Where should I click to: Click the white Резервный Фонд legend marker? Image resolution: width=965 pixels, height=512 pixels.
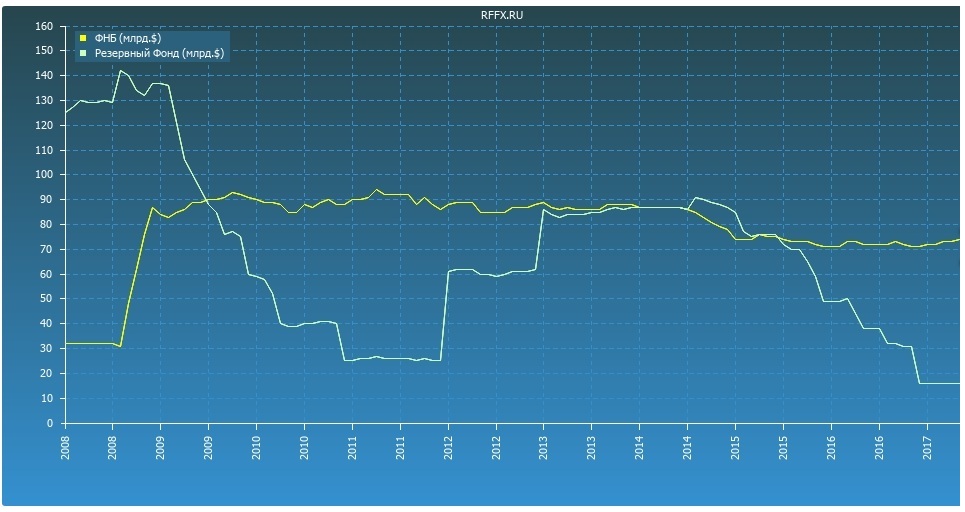coord(84,52)
